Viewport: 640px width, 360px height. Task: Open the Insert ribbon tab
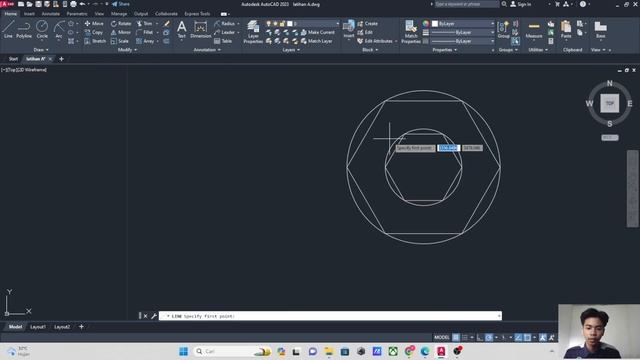(x=29, y=13)
